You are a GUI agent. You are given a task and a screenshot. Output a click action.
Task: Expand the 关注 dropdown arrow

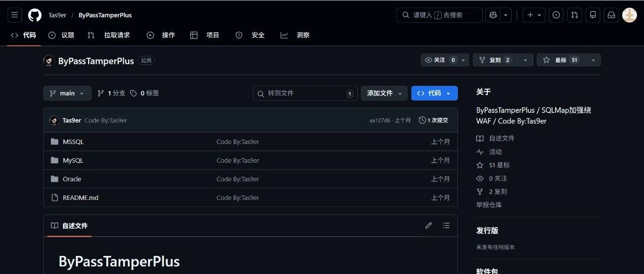click(x=463, y=60)
